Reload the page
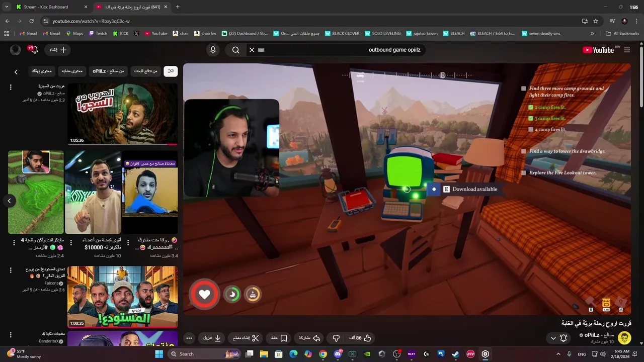Viewport: 644px width, 362px height. coord(32,21)
